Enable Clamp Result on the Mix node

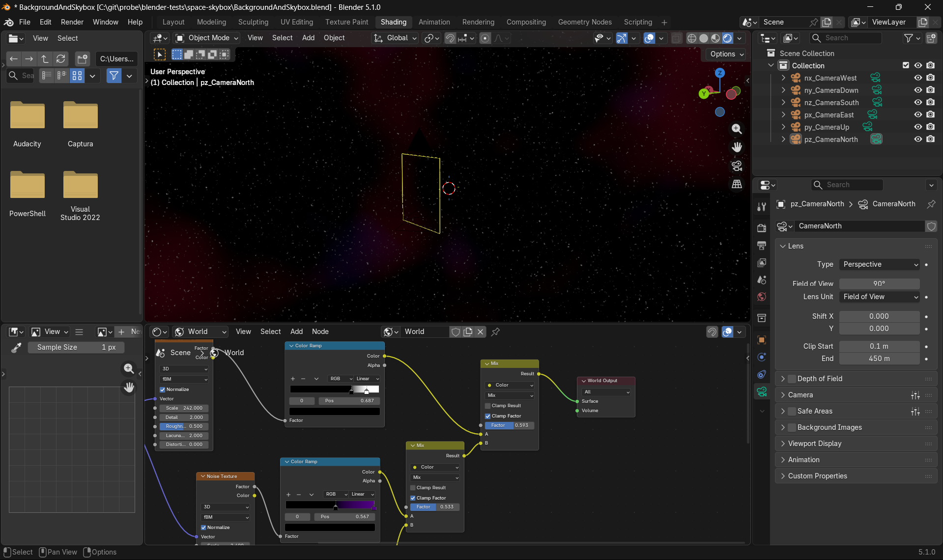(487, 405)
